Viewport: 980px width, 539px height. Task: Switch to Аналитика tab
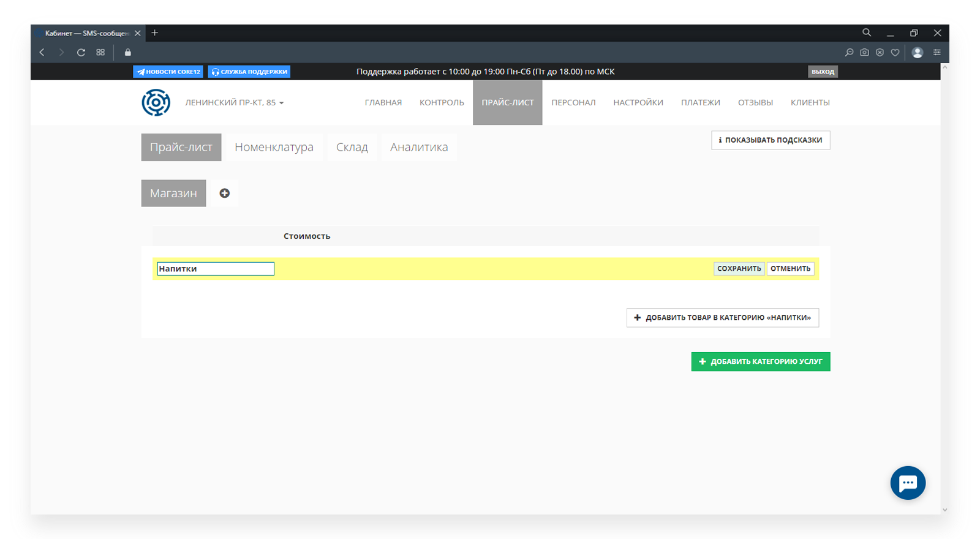coord(419,148)
